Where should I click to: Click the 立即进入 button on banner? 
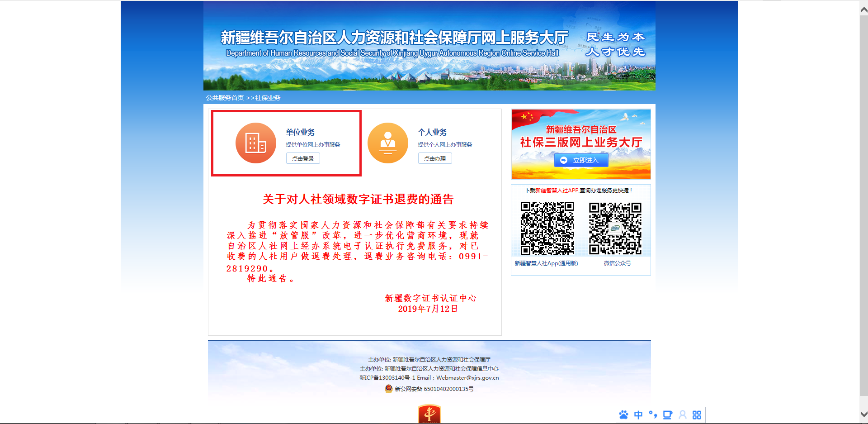click(x=581, y=160)
